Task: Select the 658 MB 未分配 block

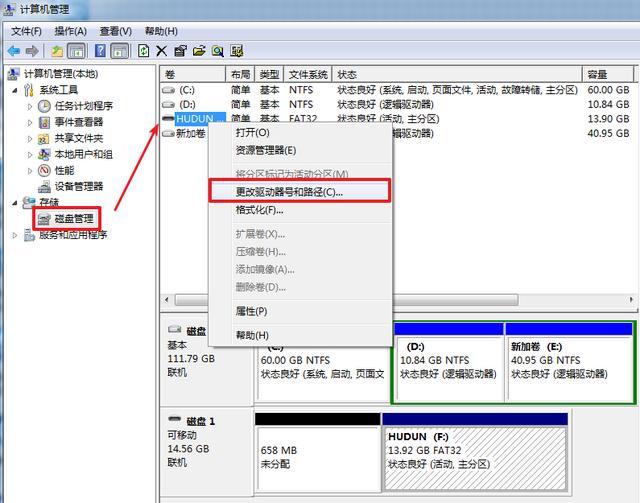Action: click(318, 452)
